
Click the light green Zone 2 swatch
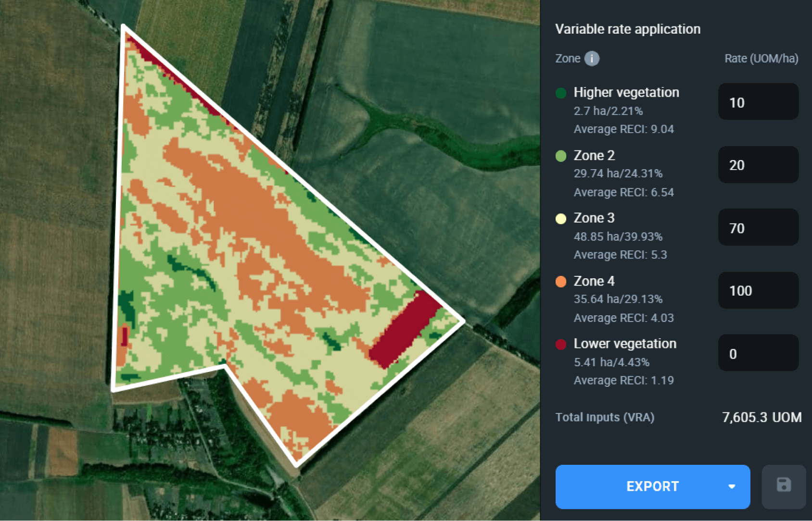pyautogui.click(x=561, y=156)
